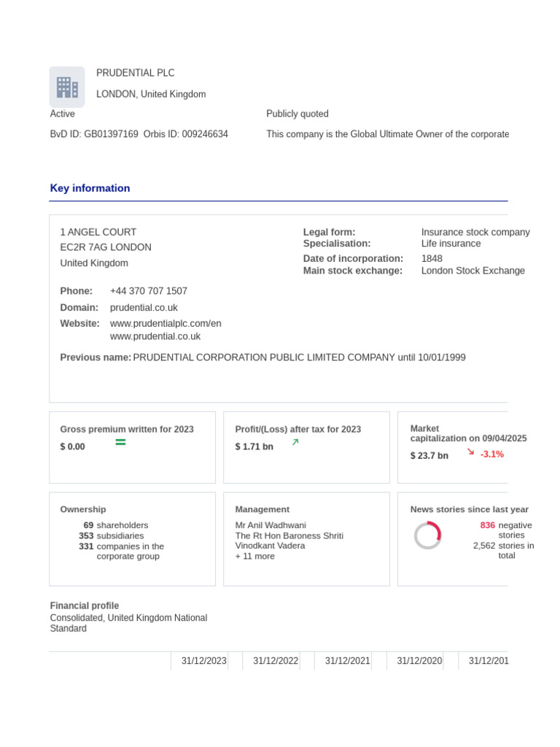Click the 31/12/2023 column header

click(x=204, y=661)
